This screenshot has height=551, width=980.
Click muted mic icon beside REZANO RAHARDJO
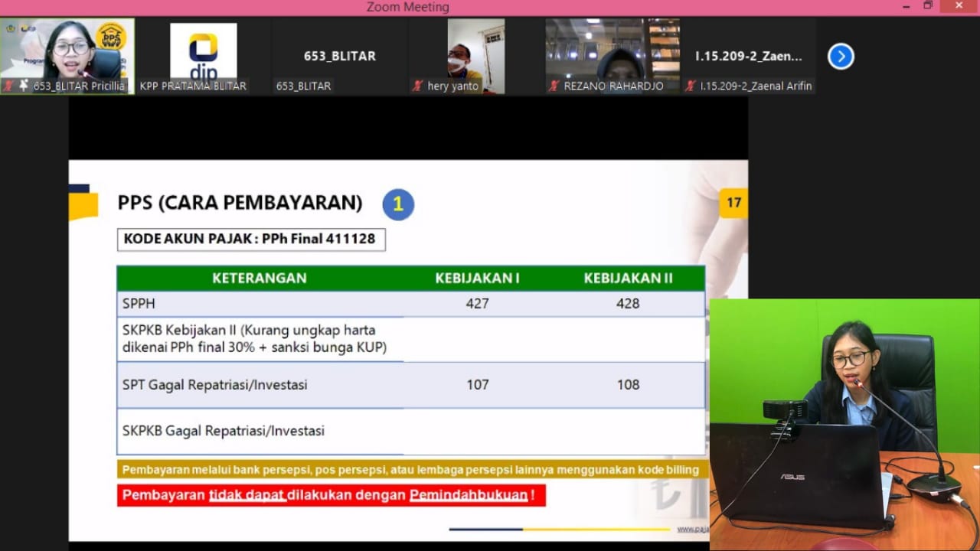coord(554,86)
